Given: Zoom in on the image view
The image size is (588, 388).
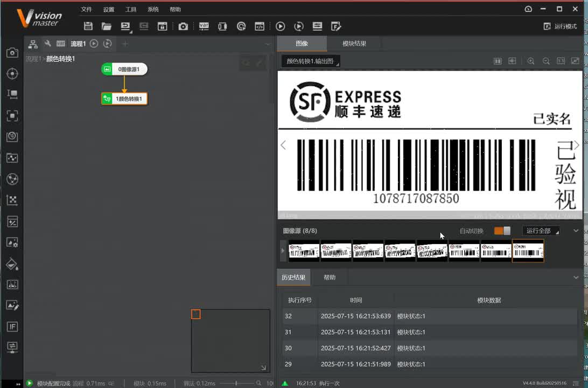Looking at the screenshot, I should (531, 61).
